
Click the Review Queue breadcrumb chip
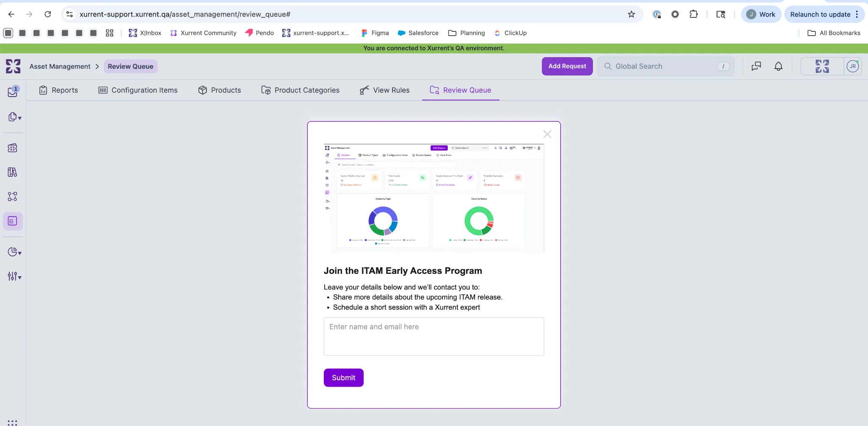[131, 67]
